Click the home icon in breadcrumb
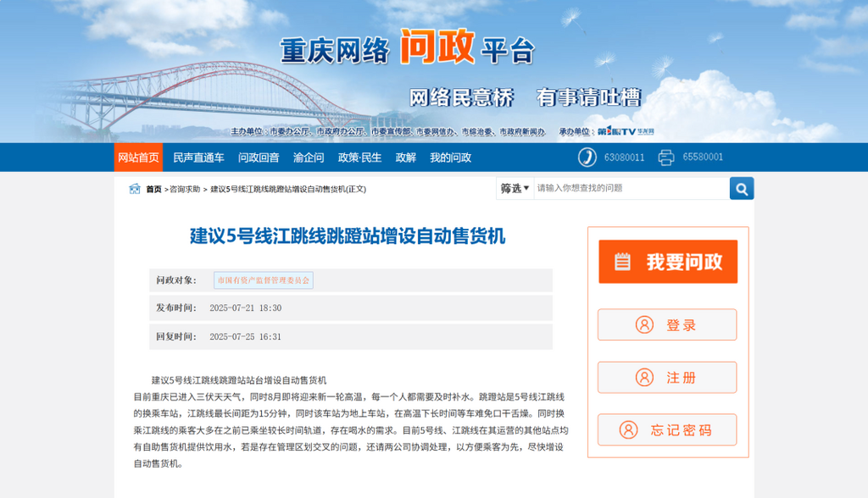 click(x=135, y=189)
